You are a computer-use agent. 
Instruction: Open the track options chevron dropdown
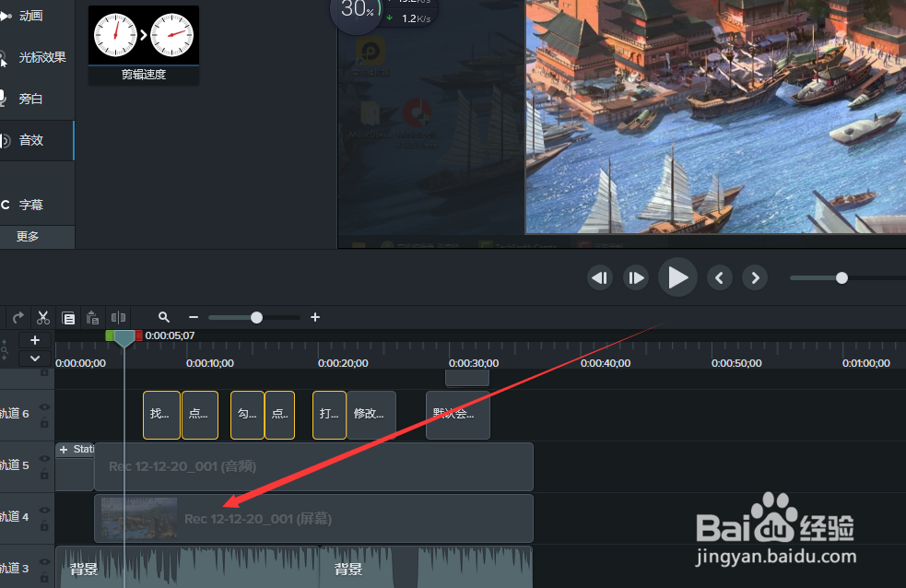pos(35,359)
